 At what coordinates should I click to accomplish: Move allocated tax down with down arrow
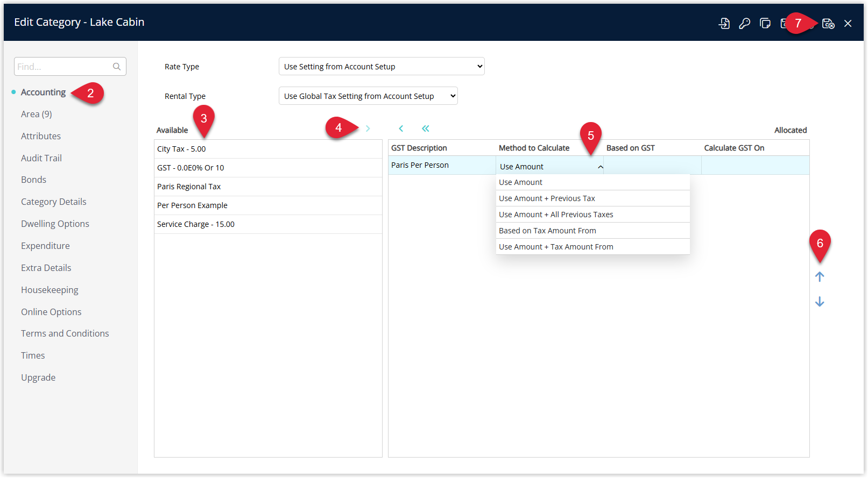tap(820, 302)
